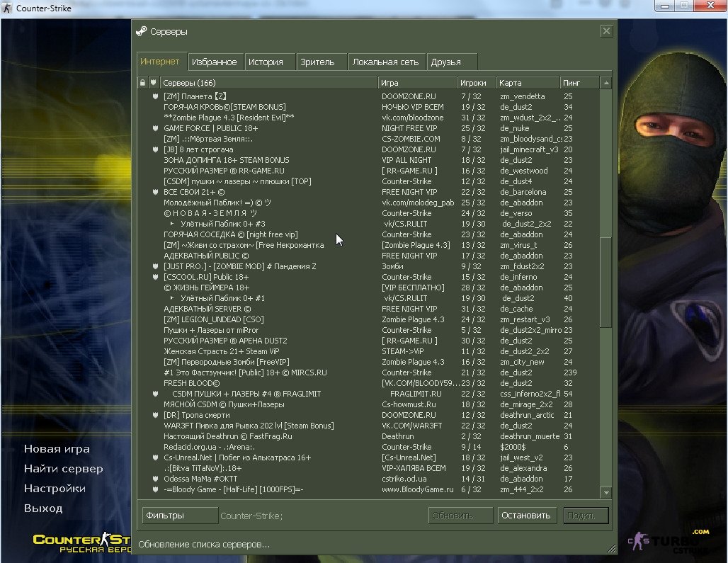Click Steam logo in Серверы title bar
728x563 pixels.
click(141, 32)
